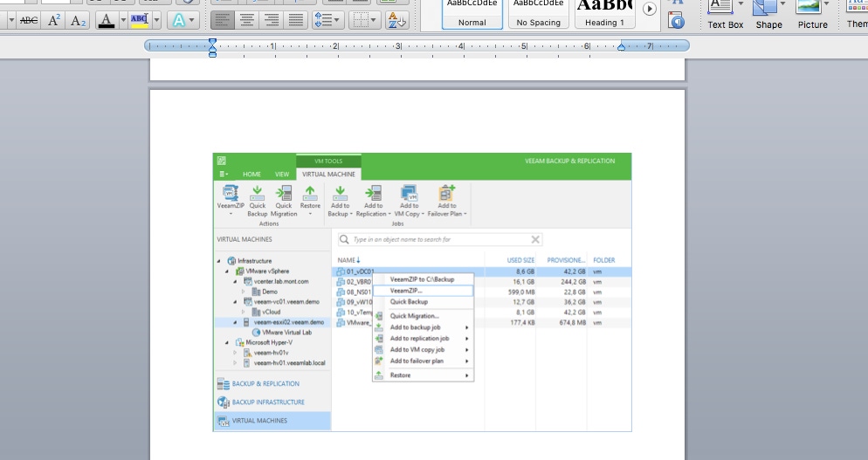This screenshot has width=868, height=460.
Task: Open the highlight color dropdown arrow
Action: pyautogui.click(x=156, y=21)
